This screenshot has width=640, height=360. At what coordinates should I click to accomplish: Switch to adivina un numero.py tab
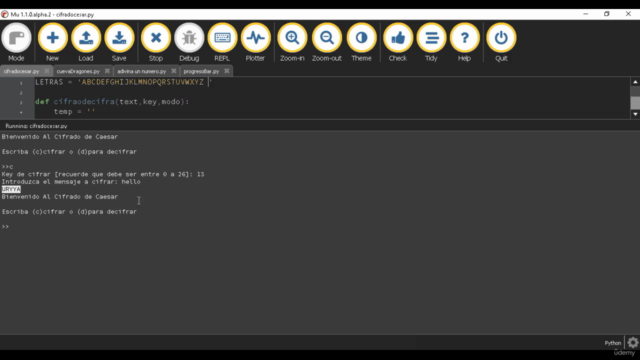click(x=142, y=71)
